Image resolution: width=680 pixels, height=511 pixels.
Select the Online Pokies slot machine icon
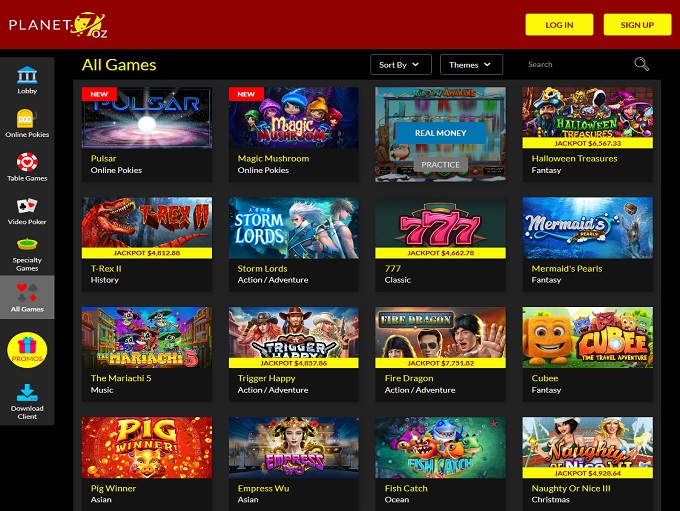pos(27,118)
